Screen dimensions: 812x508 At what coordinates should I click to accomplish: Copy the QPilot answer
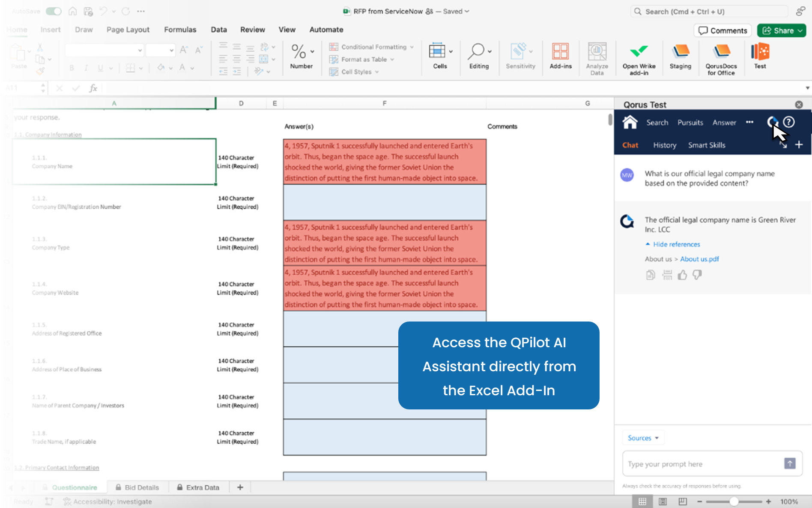click(651, 275)
